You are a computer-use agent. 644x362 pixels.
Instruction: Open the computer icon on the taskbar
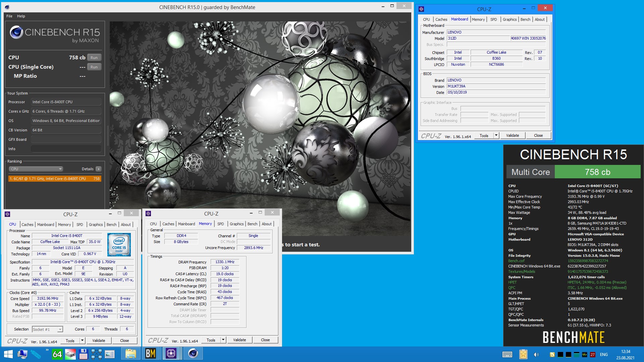[x=22, y=354]
